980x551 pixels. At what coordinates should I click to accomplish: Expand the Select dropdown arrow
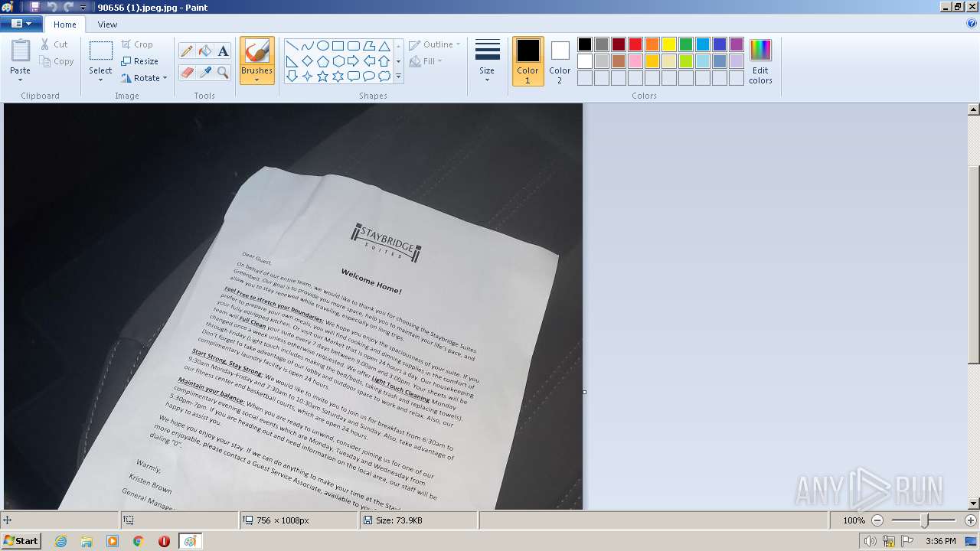(100, 80)
